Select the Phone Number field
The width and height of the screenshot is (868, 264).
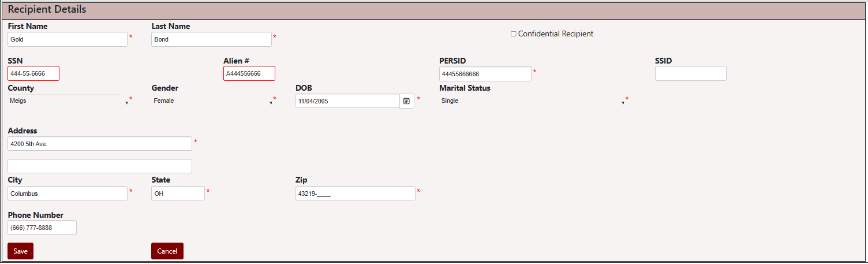point(42,228)
